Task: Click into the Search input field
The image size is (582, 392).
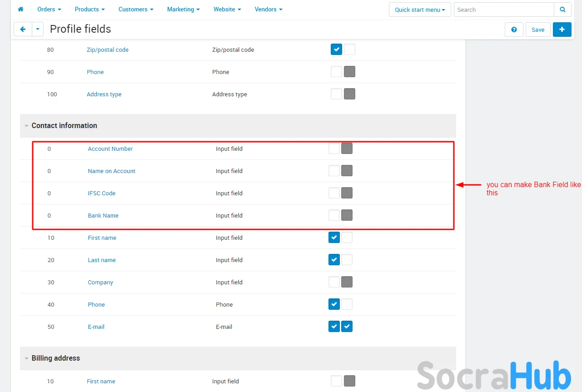Action: coord(503,10)
